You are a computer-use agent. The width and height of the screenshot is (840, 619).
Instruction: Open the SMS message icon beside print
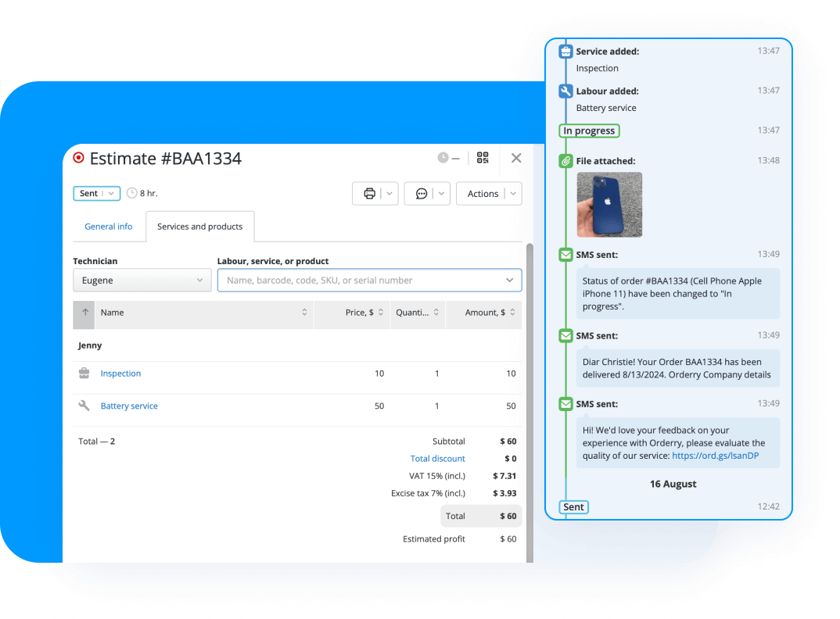tap(422, 193)
